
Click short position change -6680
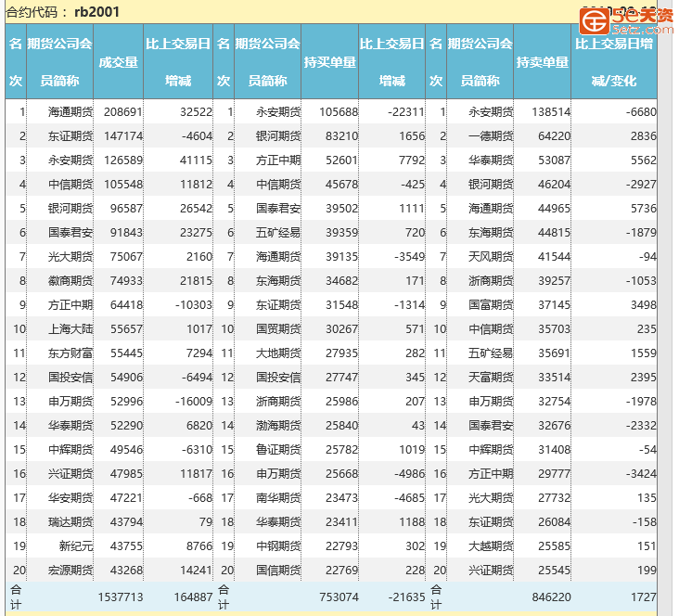pyautogui.click(x=641, y=112)
